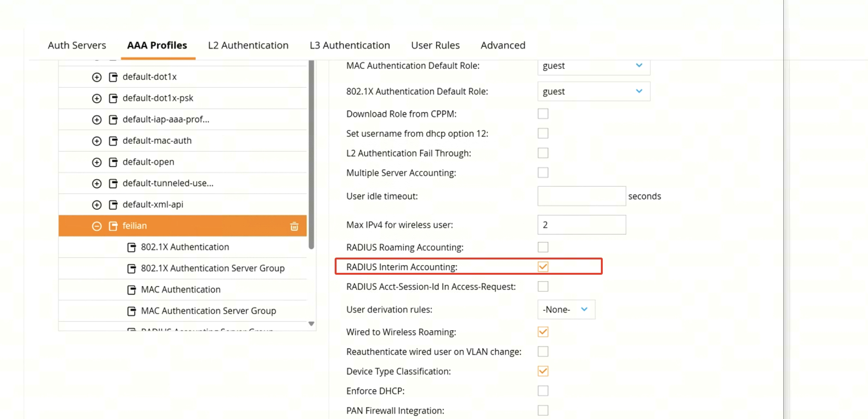This screenshot has height=419, width=868.
Task: Click the tree scroll down arrow
Action: 312,324
